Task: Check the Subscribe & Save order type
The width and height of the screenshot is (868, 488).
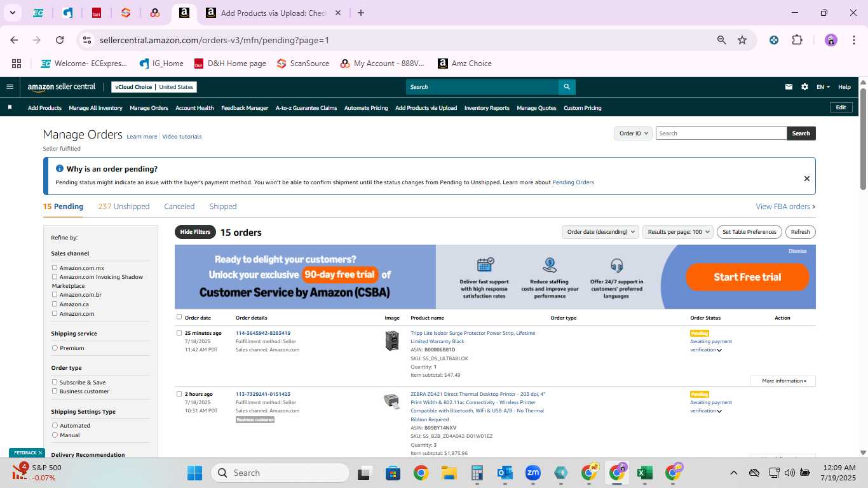Action: click(x=55, y=383)
